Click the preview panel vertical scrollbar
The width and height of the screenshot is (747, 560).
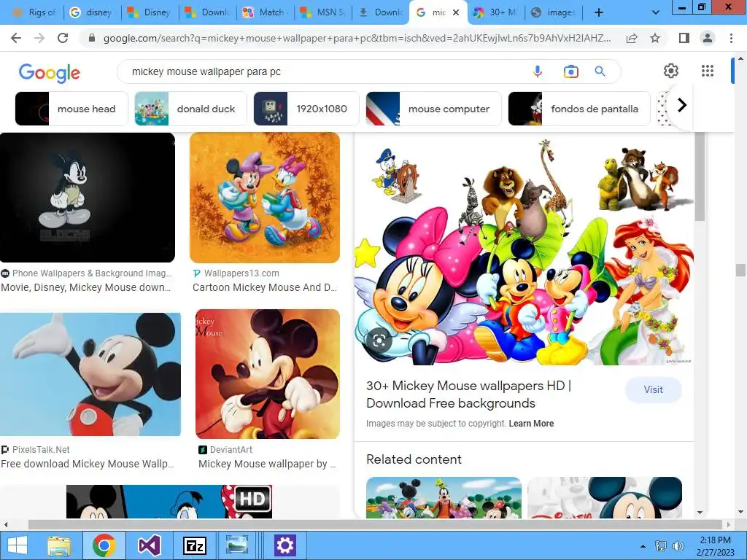click(x=699, y=177)
